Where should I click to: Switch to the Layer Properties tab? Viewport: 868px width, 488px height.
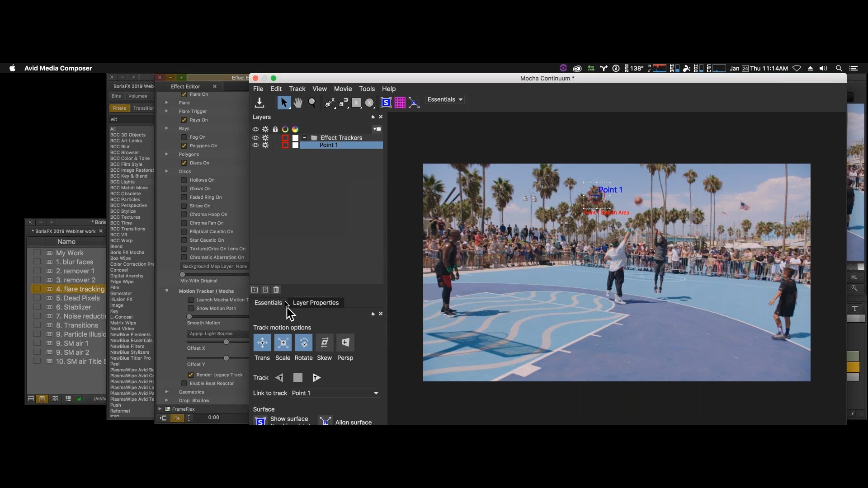coord(316,303)
